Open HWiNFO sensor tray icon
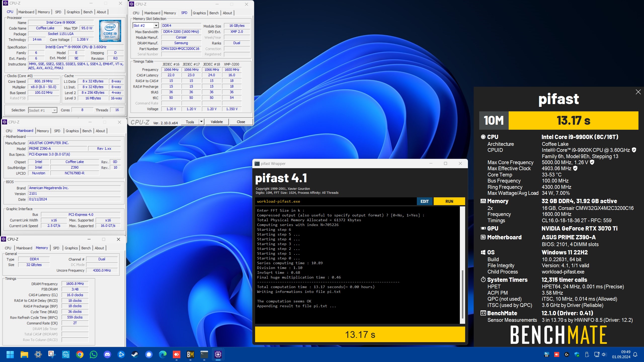 tap(546, 354)
